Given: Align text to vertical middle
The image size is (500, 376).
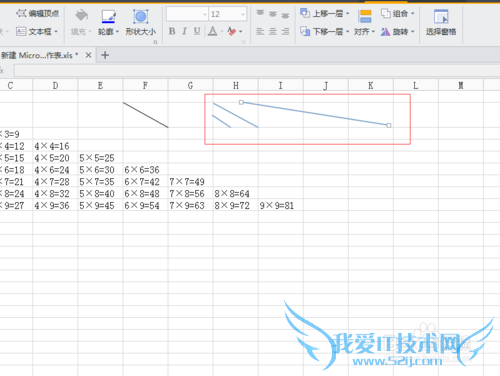Looking at the screenshot, I should coord(273,14).
